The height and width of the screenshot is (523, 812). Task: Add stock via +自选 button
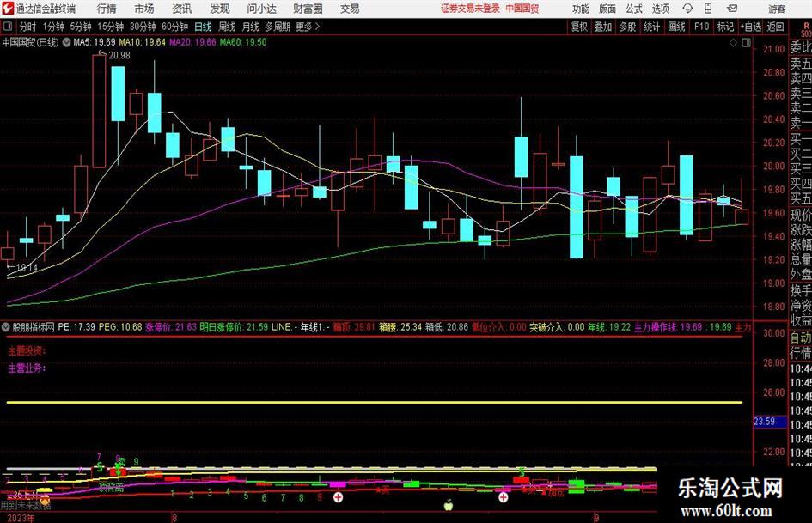751,27
